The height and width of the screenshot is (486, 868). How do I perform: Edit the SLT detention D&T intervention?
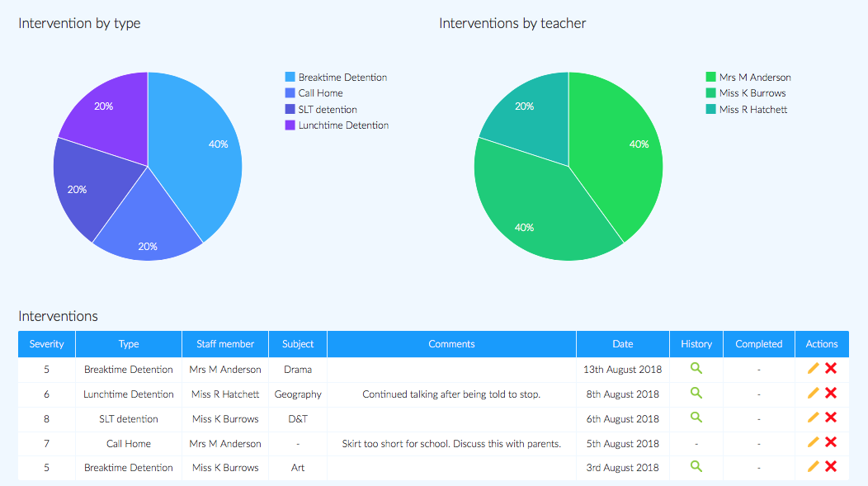point(813,418)
